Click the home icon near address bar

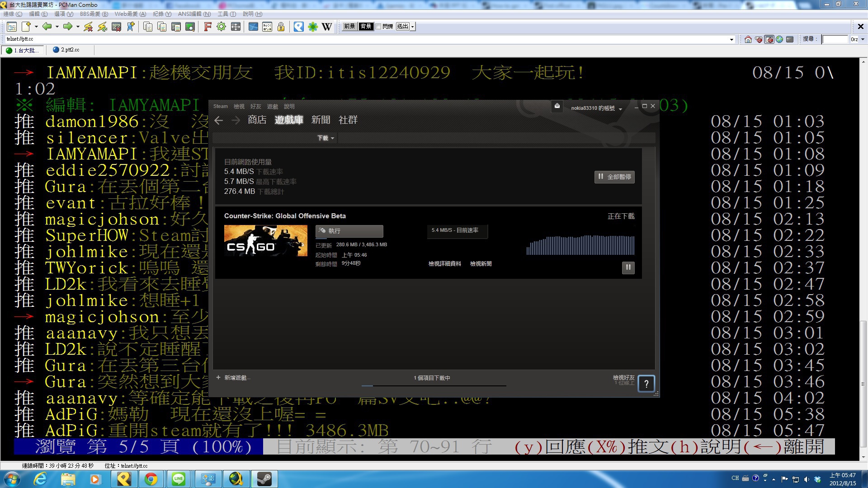coord(748,39)
